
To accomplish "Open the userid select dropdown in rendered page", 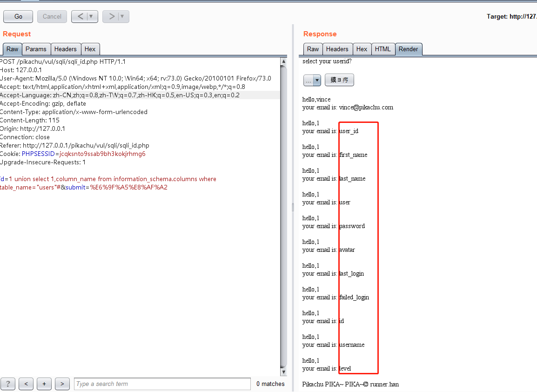I will 312,80.
